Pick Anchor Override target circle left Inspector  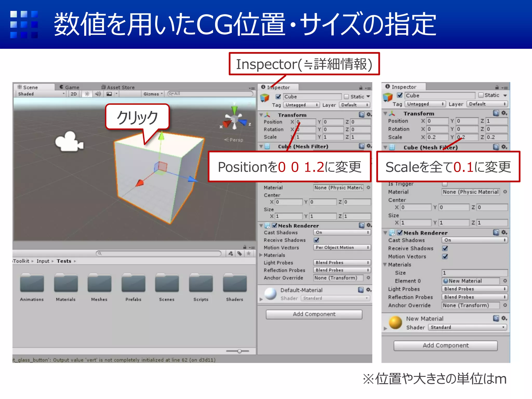click(368, 278)
